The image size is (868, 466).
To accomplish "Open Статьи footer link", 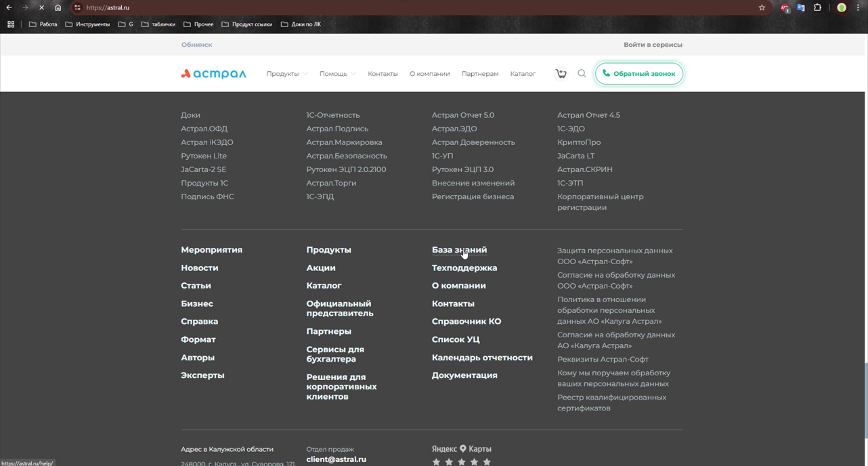I will 196,286.
